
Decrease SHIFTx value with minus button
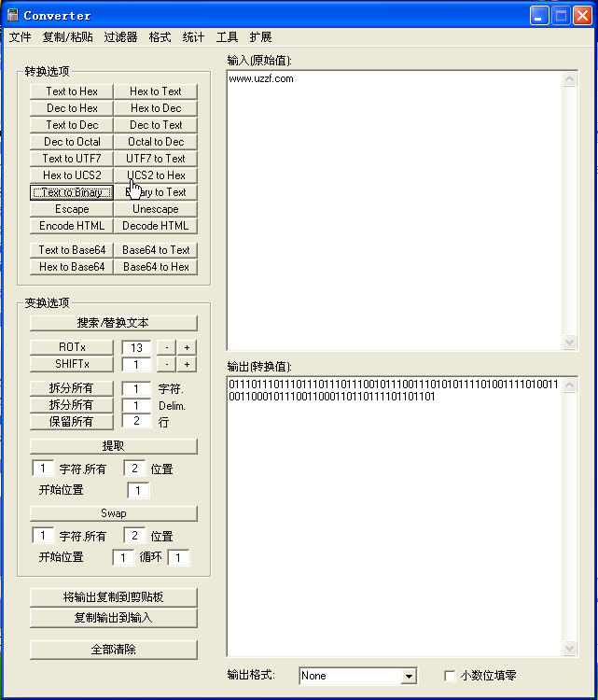tap(167, 365)
